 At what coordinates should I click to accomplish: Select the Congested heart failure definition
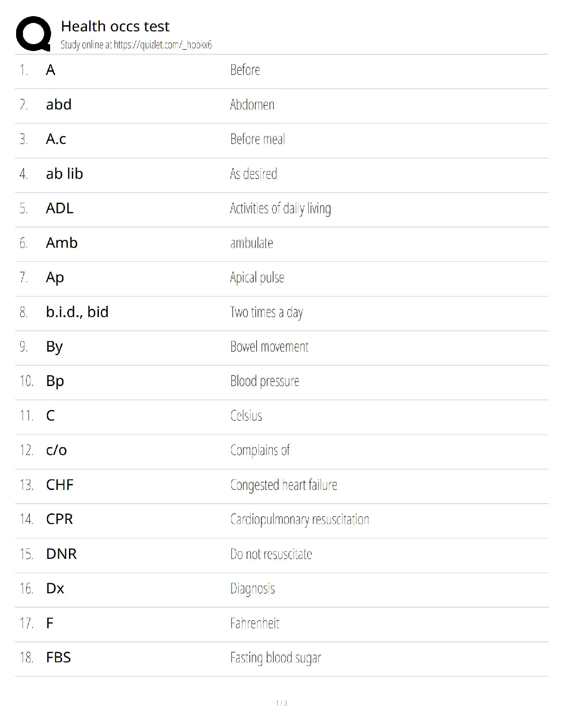point(283,485)
